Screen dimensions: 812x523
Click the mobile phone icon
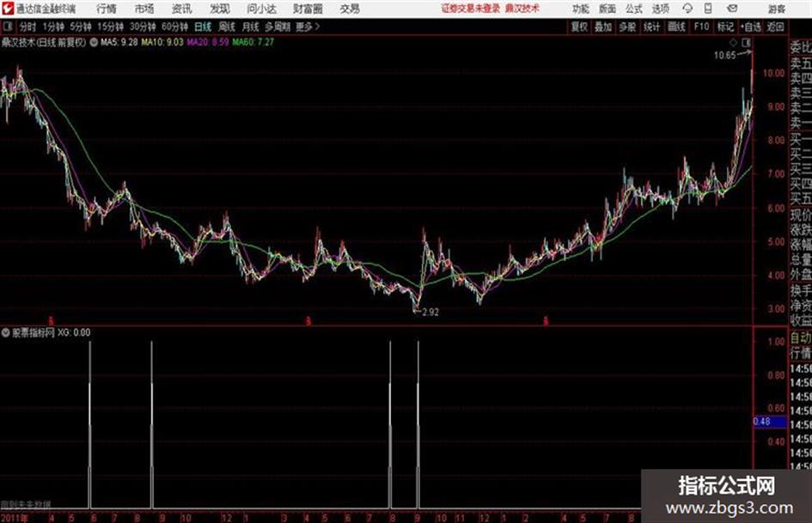708,9
